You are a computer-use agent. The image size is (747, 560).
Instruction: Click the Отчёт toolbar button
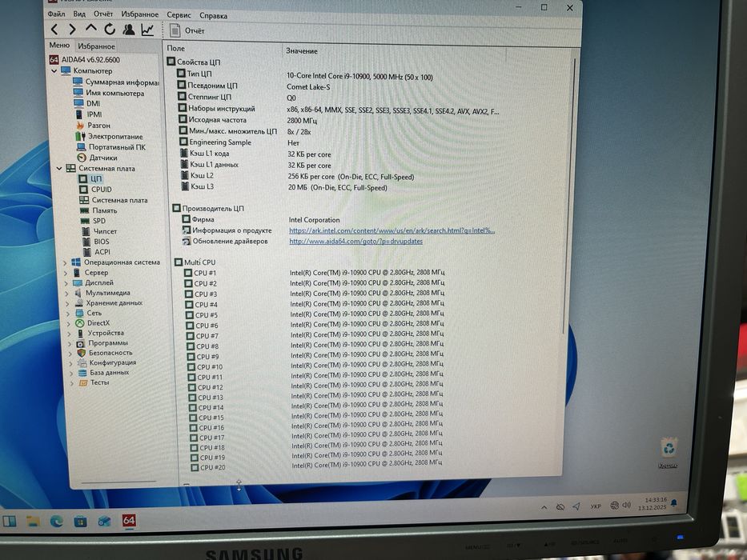pos(187,30)
